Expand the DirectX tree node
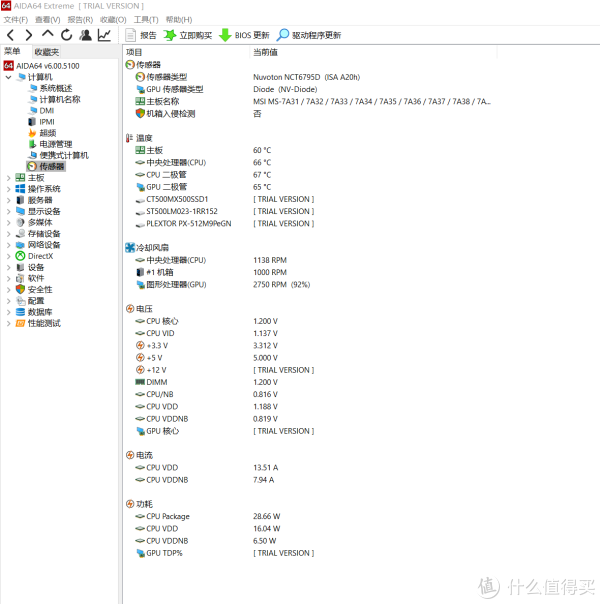 pyautogui.click(x=8, y=256)
